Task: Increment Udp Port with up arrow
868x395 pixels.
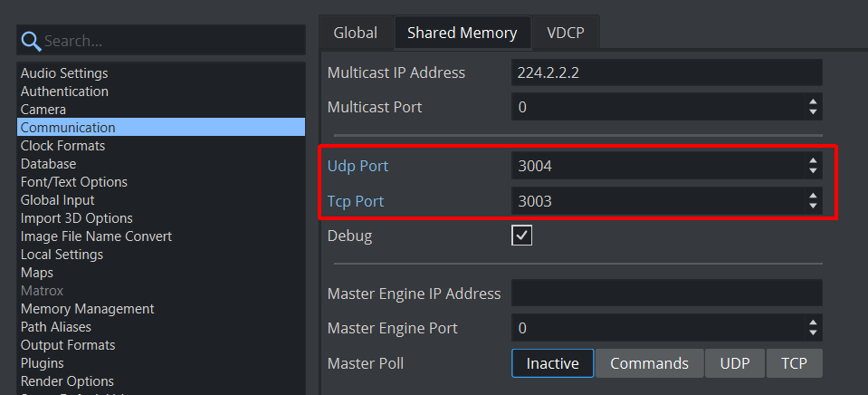Action: 813,160
